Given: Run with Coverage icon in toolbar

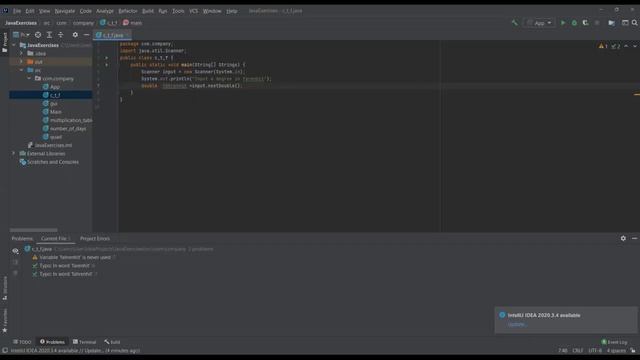Looking at the screenshot, I should 586,23.
